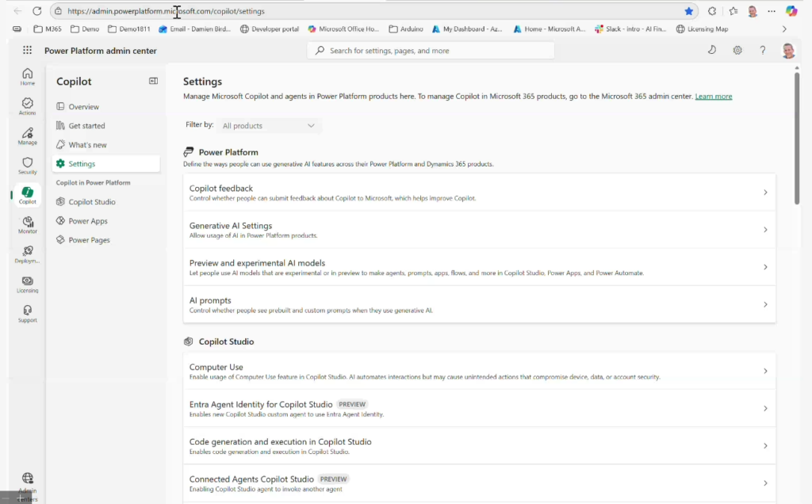Open Deployment in the left rail
The image size is (812, 504).
[28, 254]
